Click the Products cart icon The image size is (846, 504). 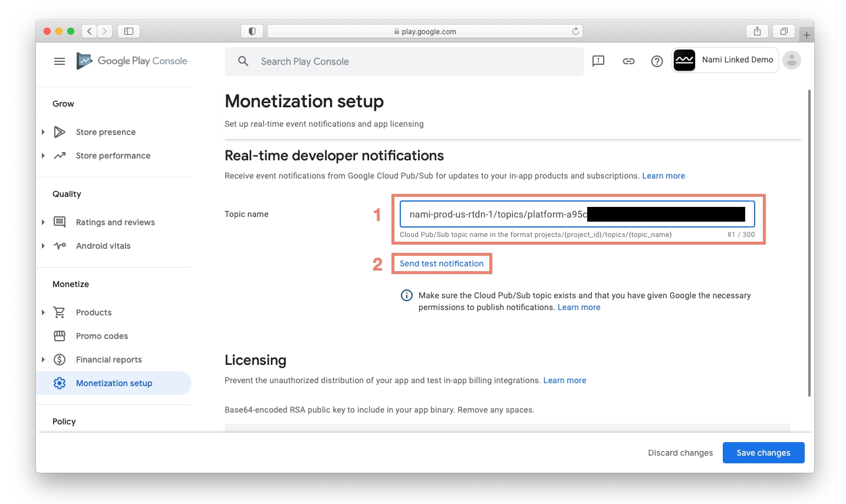click(x=60, y=312)
